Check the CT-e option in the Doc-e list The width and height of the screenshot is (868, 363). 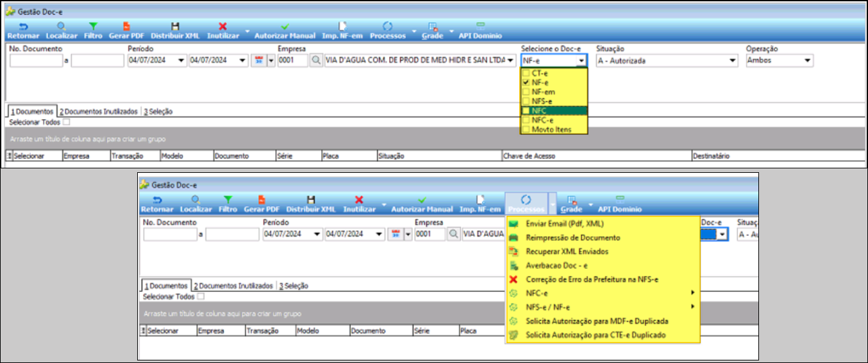pyautogui.click(x=526, y=74)
